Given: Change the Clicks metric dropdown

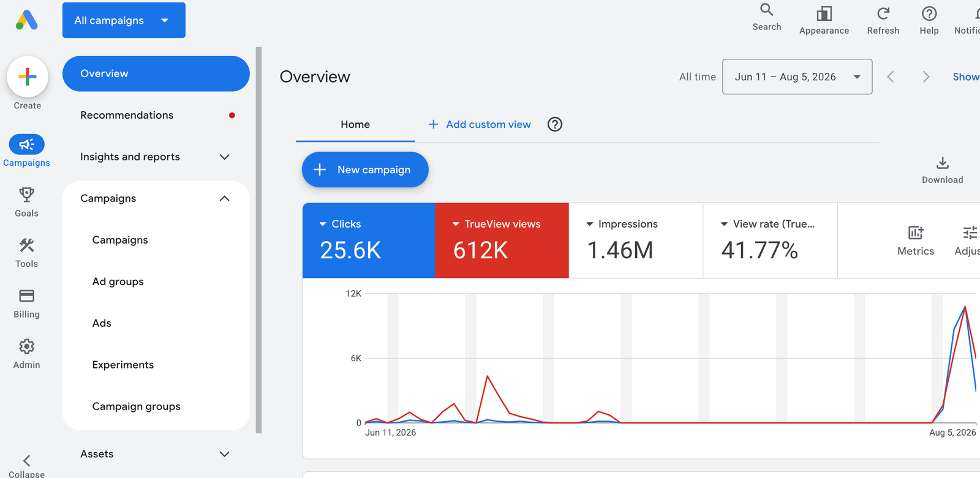Looking at the screenshot, I should pos(323,224).
